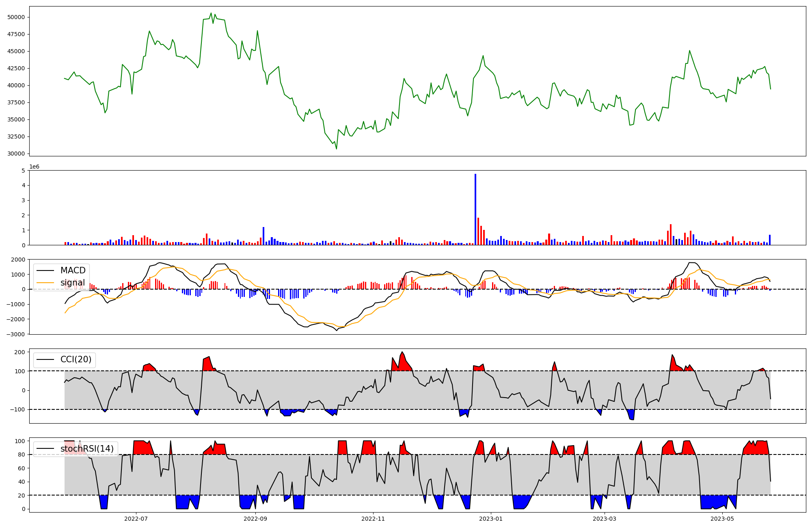Click the 2022-09 date tick label

[255, 519]
